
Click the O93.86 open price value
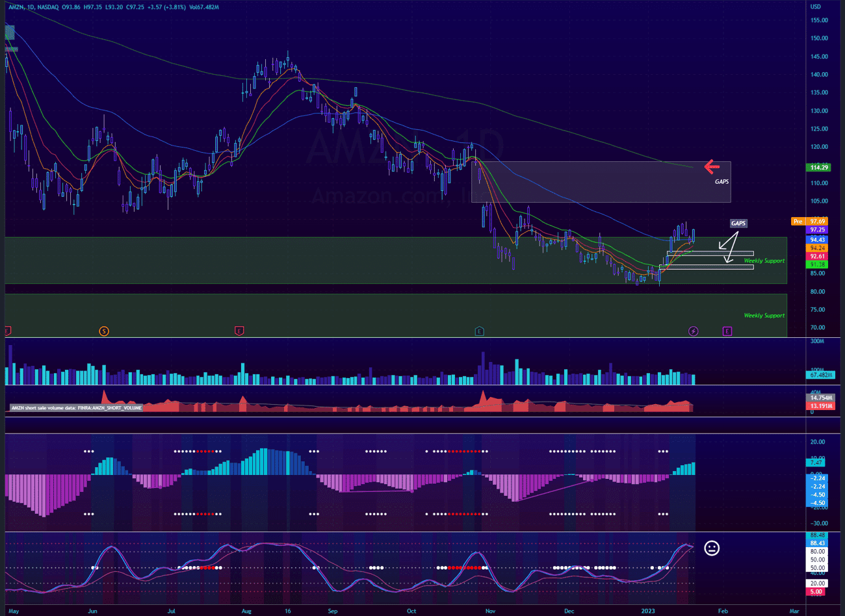click(71, 7)
